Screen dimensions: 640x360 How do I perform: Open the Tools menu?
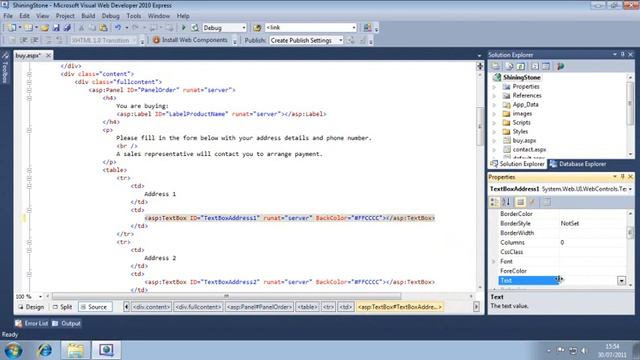pyautogui.click(x=133, y=16)
